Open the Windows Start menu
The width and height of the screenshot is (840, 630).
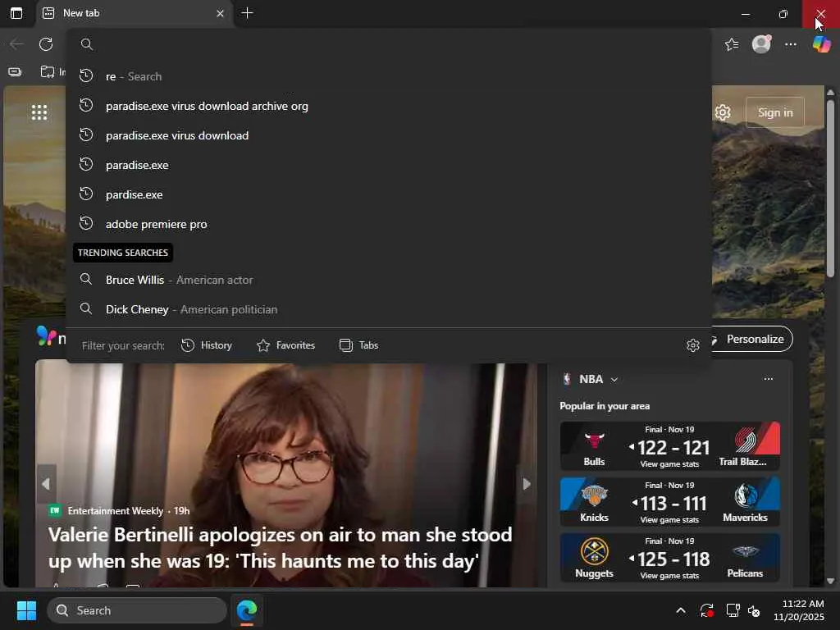point(26,610)
